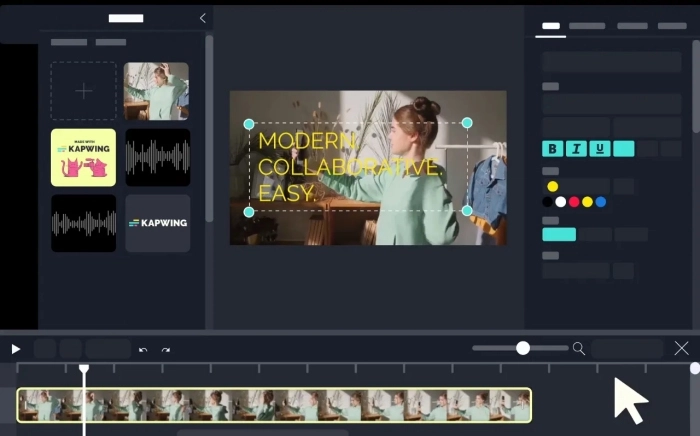
Task: Click the video clip in timeline track
Action: (274, 405)
